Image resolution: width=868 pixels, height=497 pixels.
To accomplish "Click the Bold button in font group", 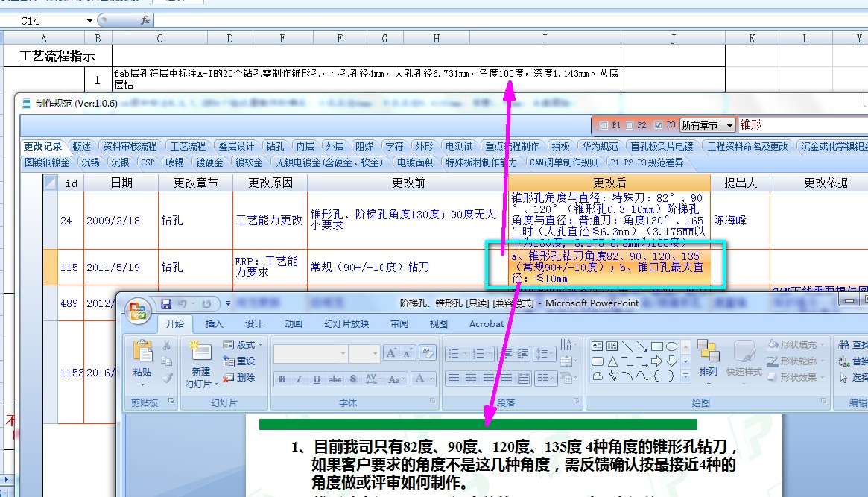I will coord(282,379).
